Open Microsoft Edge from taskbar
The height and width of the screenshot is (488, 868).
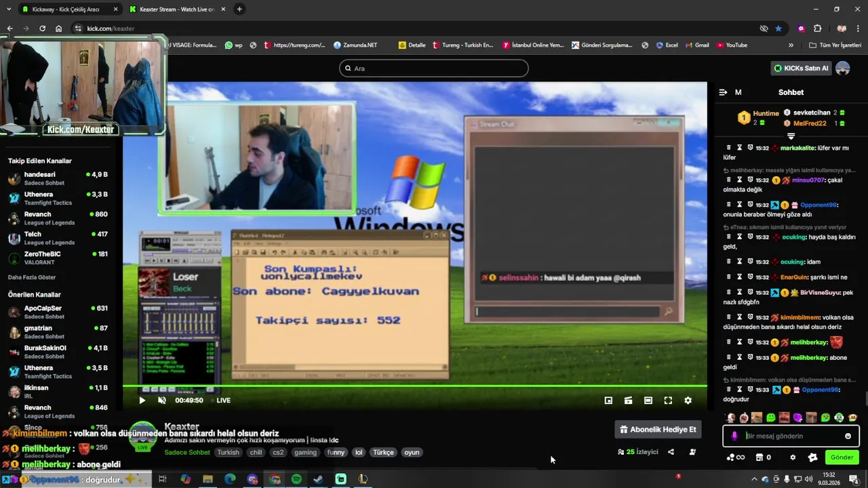pyautogui.click(x=230, y=479)
